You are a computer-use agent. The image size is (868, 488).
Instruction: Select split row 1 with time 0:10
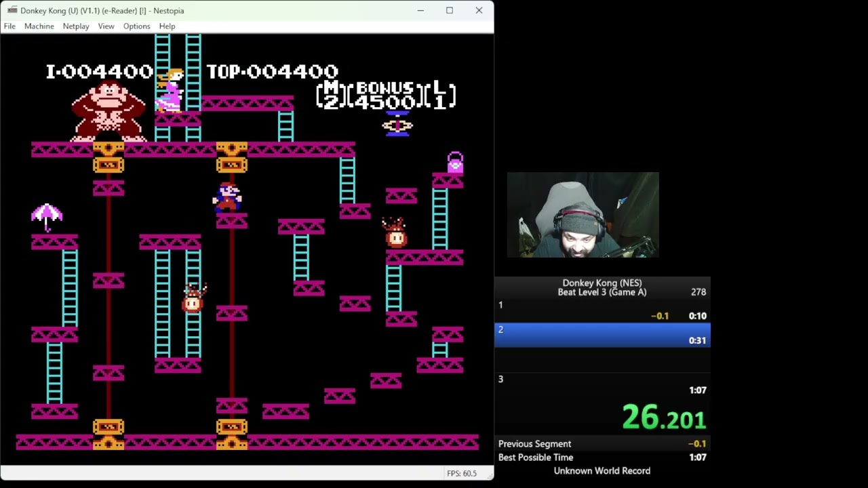pyautogui.click(x=602, y=310)
